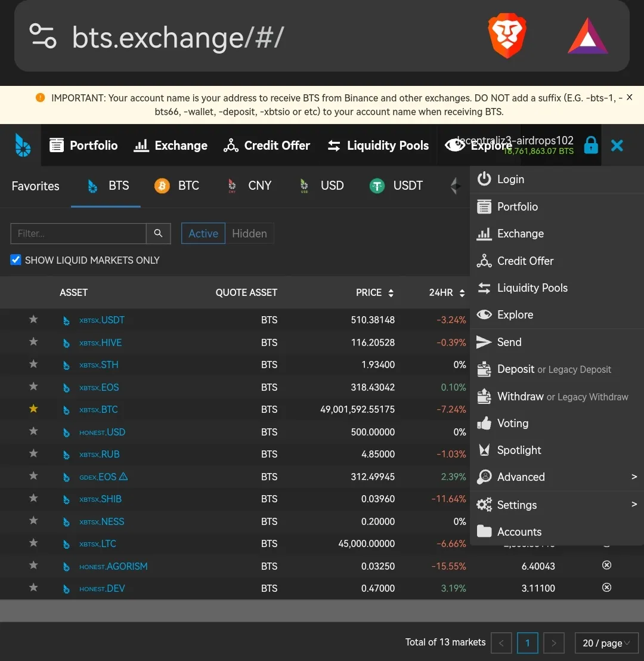Select the BTS markets tab
This screenshot has width=644, height=661.
pos(108,186)
